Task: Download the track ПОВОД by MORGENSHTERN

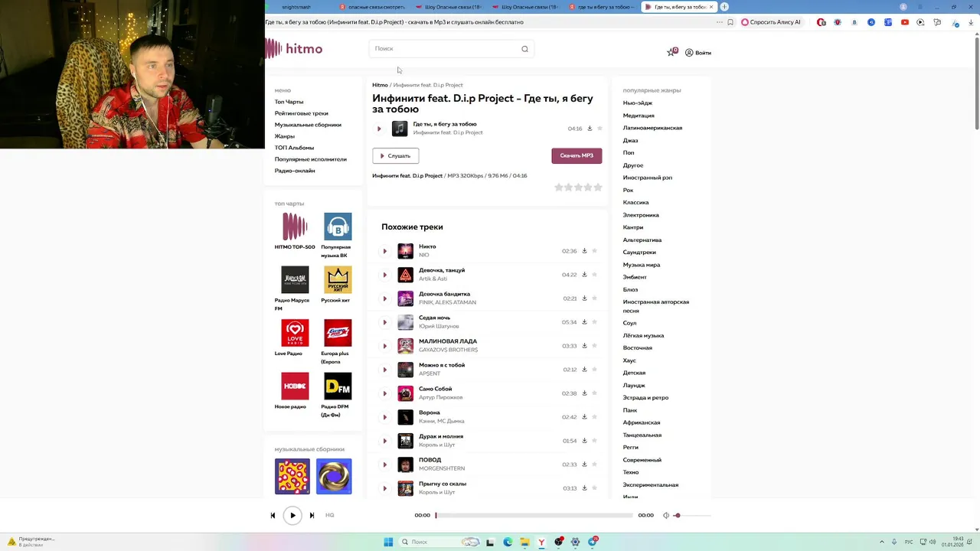Action: pyautogui.click(x=584, y=464)
